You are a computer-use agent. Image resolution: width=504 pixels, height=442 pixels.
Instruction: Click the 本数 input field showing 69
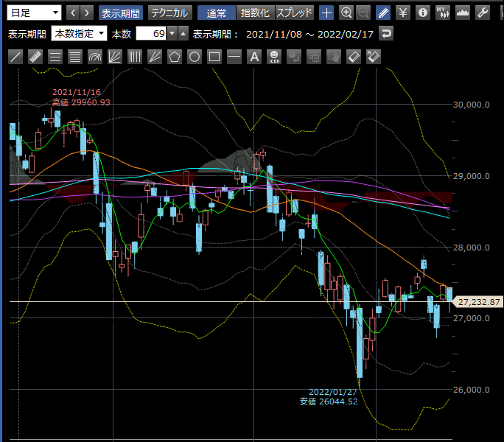point(151,34)
